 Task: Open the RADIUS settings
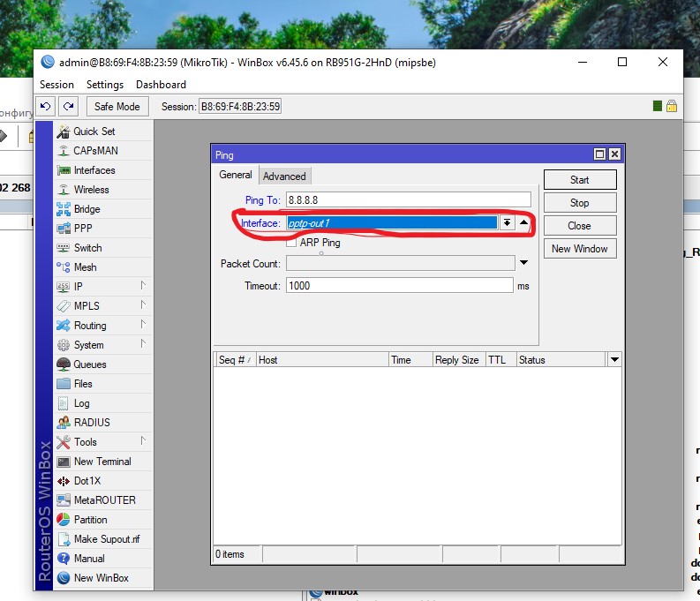103,423
